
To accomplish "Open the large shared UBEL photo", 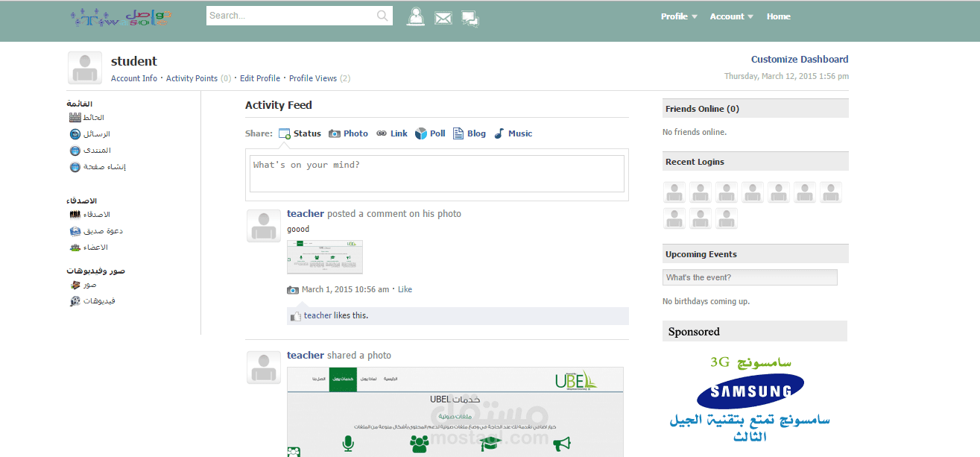I will click(455, 412).
